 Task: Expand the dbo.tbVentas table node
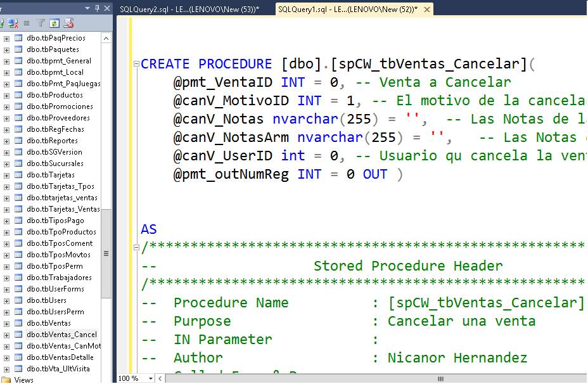[x=6, y=323]
